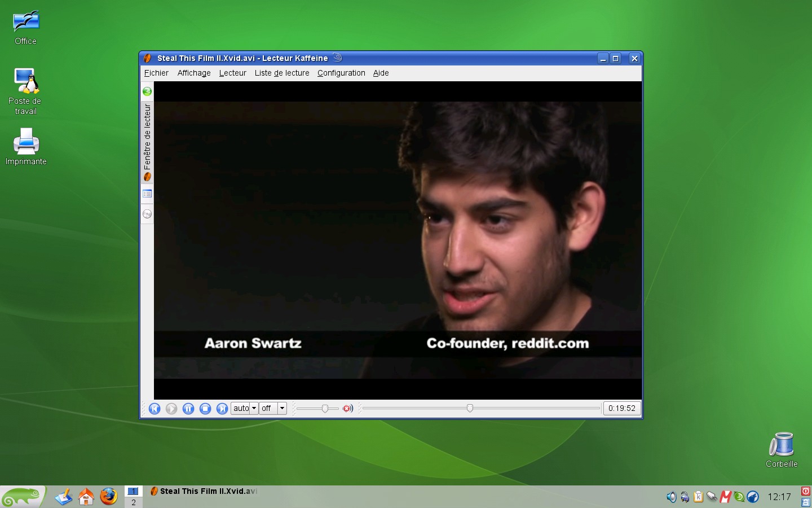Viewport: 812px width, 508px height.
Task: Open the openSUSE start menu
Action: 23,497
